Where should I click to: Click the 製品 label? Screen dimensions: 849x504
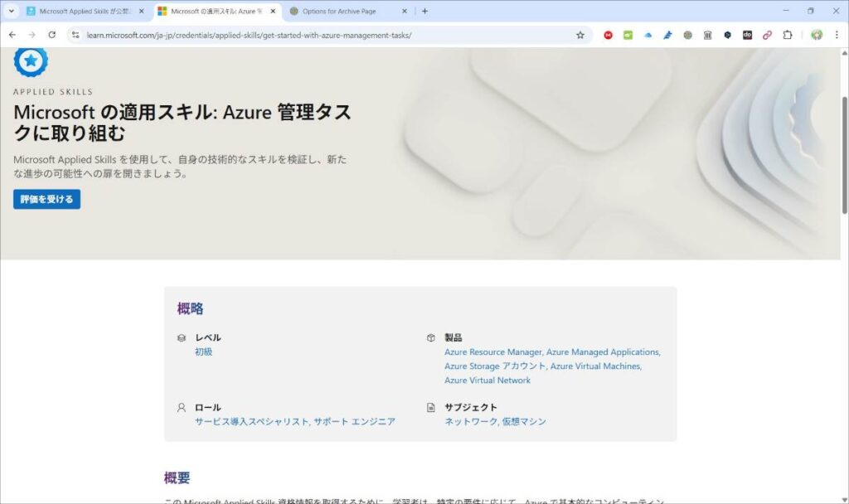click(x=454, y=337)
